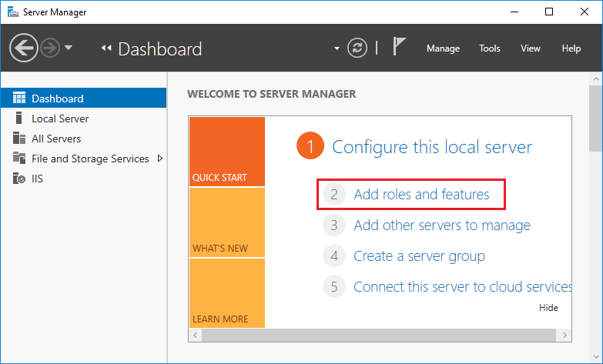Open the Tools menu

coord(490,48)
